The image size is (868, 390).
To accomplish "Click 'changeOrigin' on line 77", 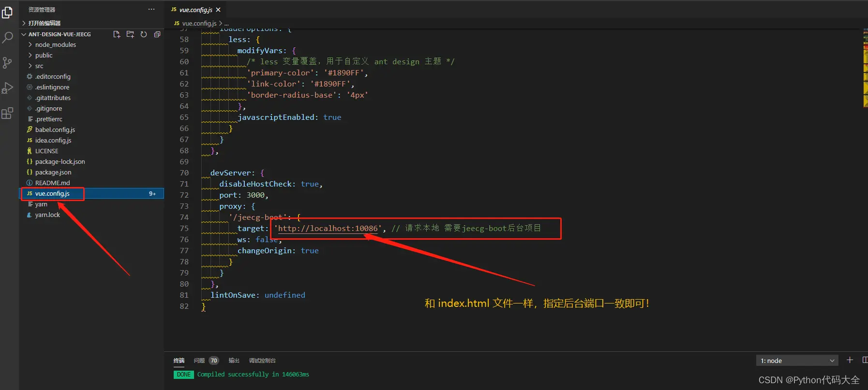I will click(265, 251).
